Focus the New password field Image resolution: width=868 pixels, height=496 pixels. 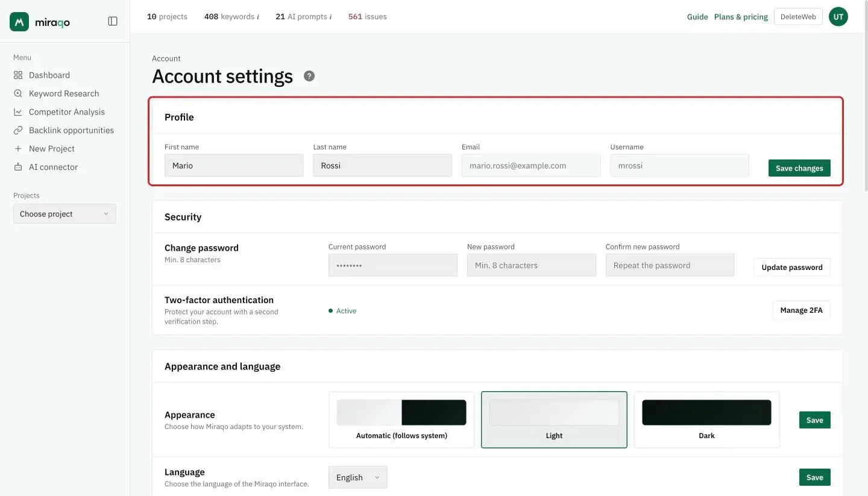[x=532, y=265]
